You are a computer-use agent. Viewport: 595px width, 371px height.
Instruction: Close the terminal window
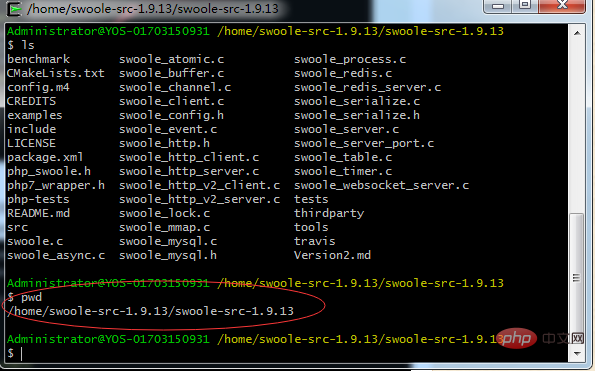click(x=562, y=5)
